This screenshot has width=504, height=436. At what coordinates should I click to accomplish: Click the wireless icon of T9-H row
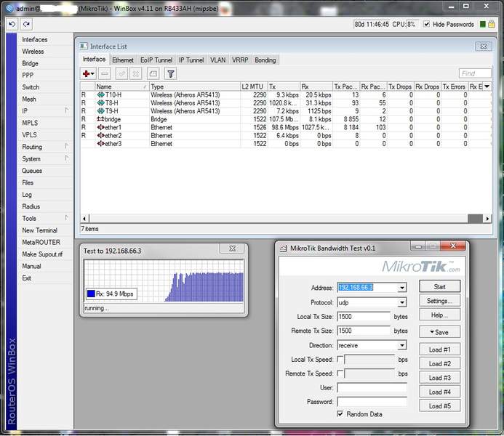pyautogui.click(x=100, y=111)
